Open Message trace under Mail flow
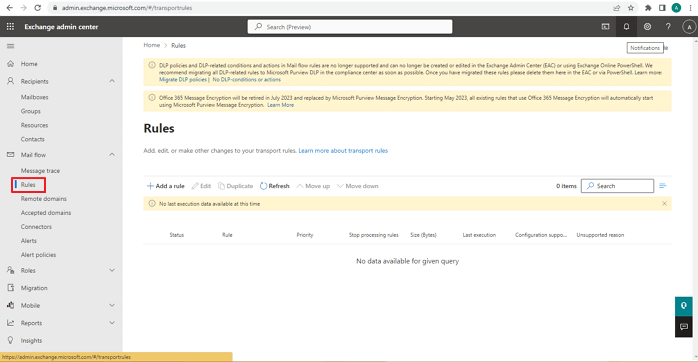Image resolution: width=698 pixels, height=362 pixels. [x=40, y=171]
